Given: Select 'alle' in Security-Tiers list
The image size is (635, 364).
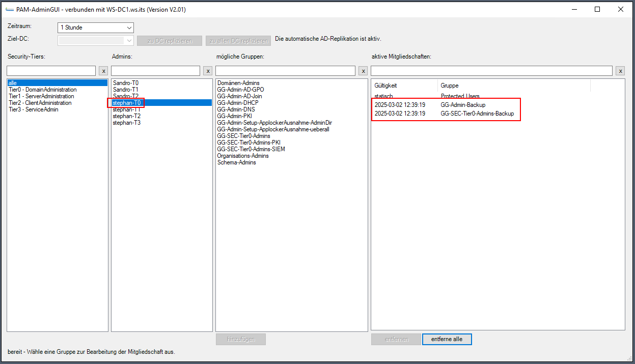Looking at the screenshot, I should [58, 82].
